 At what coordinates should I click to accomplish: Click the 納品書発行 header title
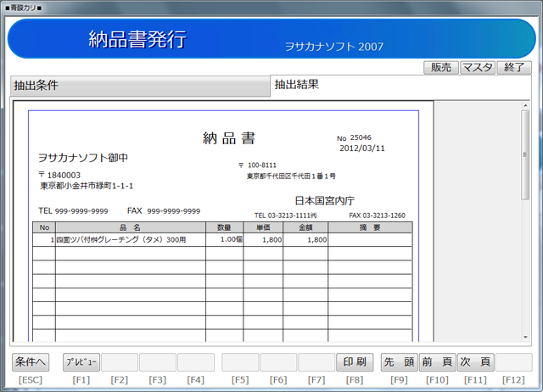[x=137, y=39]
